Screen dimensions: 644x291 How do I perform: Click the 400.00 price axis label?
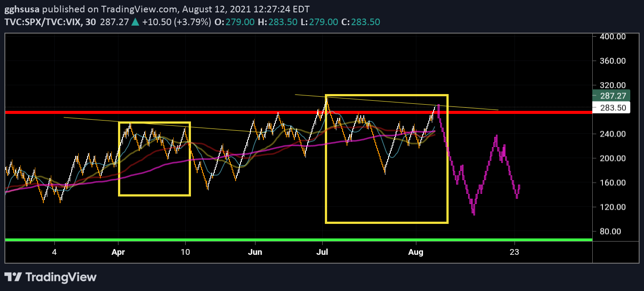point(613,37)
